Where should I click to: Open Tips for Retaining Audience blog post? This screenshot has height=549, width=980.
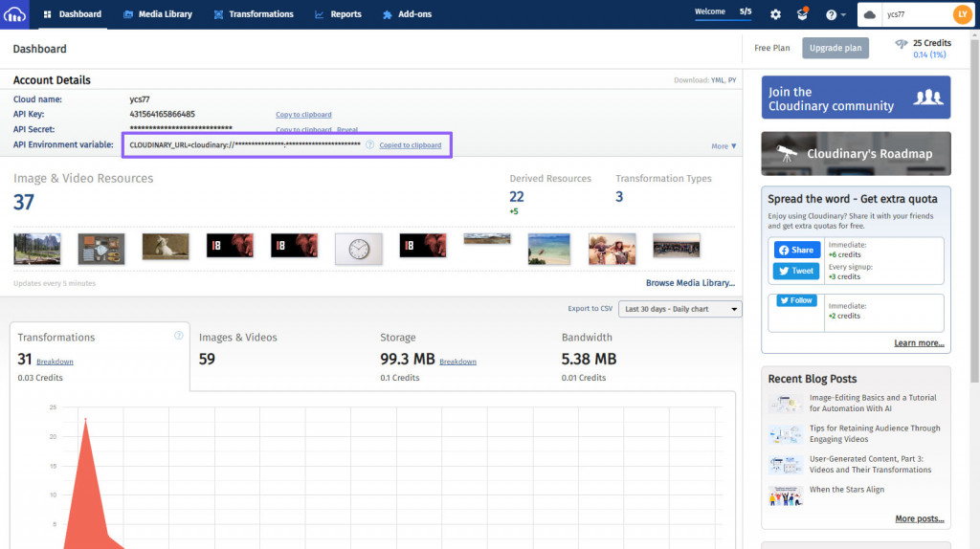click(875, 433)
